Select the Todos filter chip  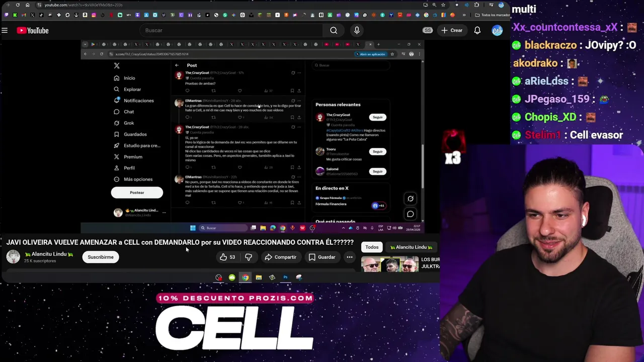pyautogui.click(x=372, y=247)
